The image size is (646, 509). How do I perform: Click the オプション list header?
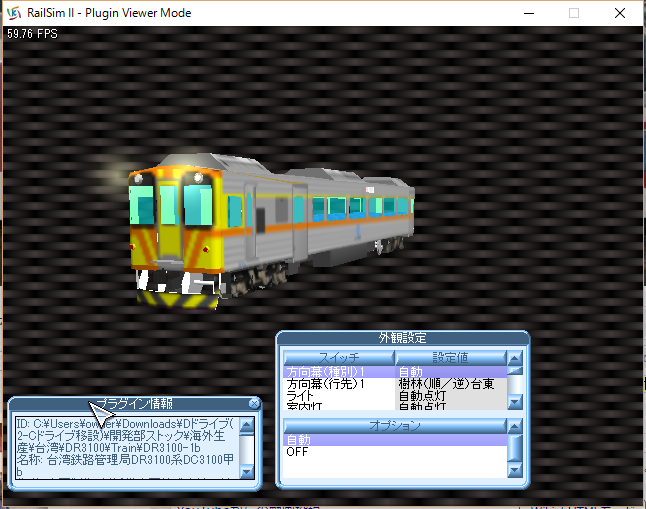pos(395,425)
